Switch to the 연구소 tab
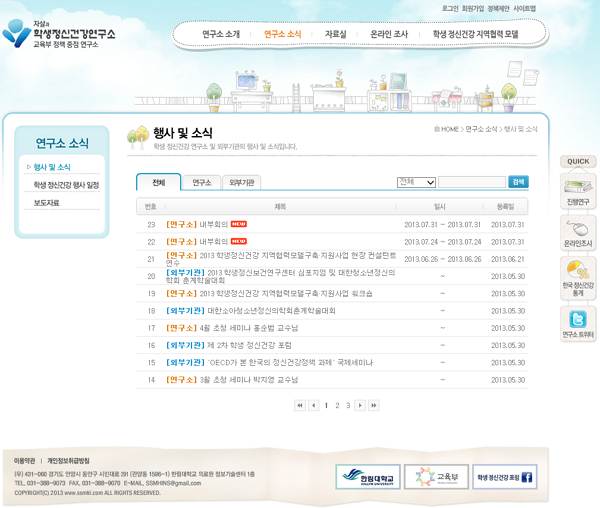Image resolution: width=600 pixels, height=508 pixels. coord(202,182)
